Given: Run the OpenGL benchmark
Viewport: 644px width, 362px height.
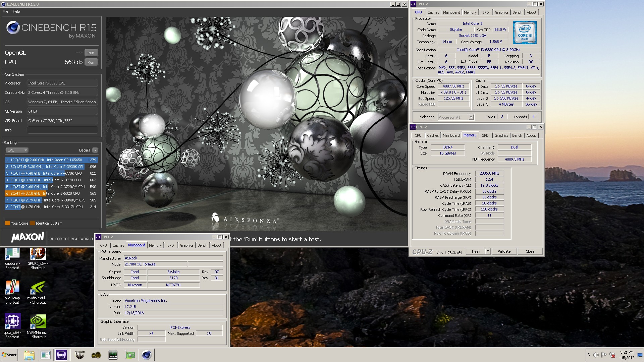Looking at the screenshot, I should tap(91, 53).
